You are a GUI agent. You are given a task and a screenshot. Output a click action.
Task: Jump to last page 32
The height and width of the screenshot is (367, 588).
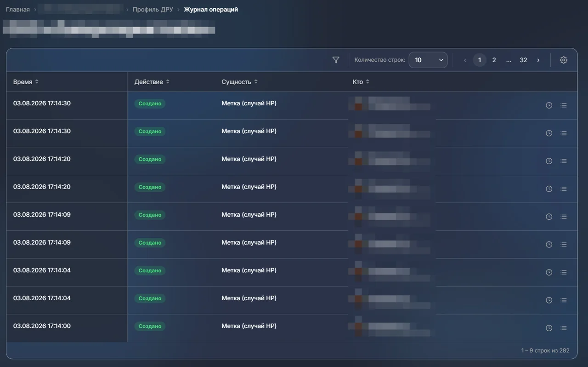click(523, 60)
